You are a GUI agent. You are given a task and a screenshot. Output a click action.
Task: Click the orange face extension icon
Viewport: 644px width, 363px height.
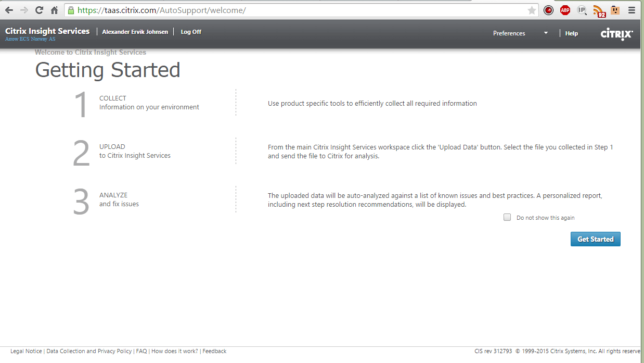[x=615, y=10]
